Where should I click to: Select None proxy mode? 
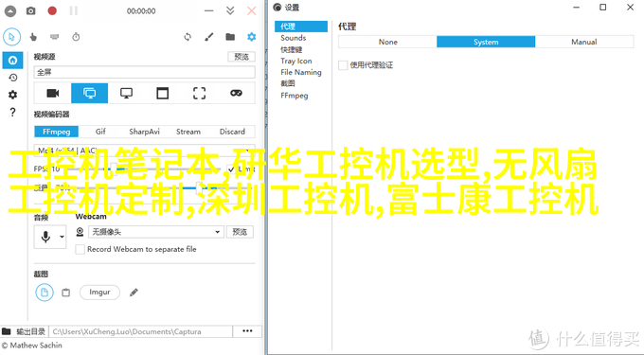pyautogui.click(x=387, y=42)
